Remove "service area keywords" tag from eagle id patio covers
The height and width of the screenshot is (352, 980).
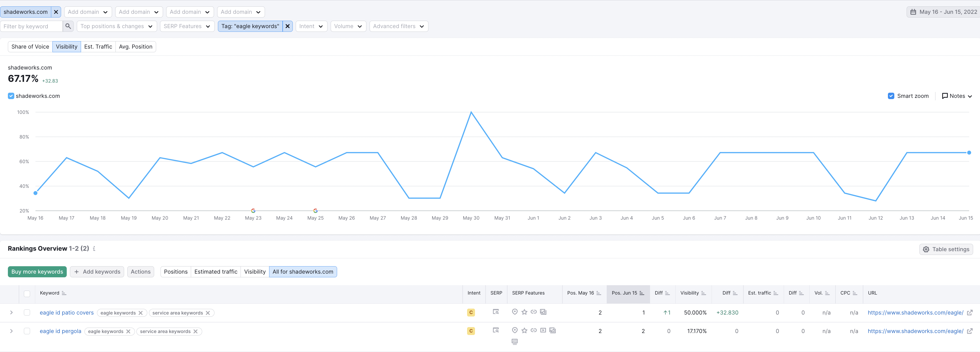point(208,313)
